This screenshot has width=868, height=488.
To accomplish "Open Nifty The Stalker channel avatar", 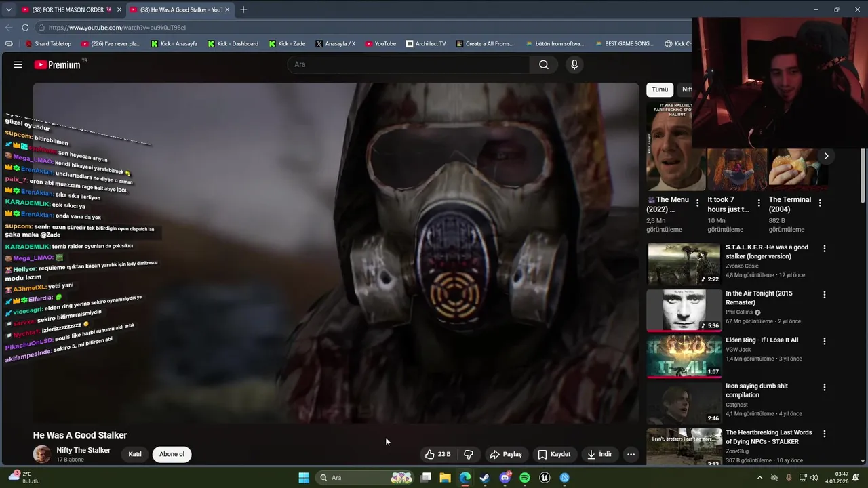I will (42, 454).
